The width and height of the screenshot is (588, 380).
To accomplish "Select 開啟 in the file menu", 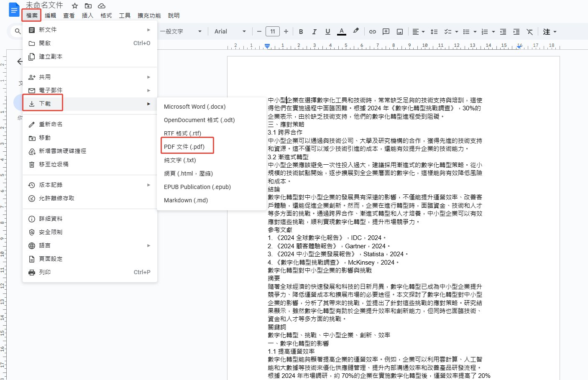I will (x=90, y=43).
